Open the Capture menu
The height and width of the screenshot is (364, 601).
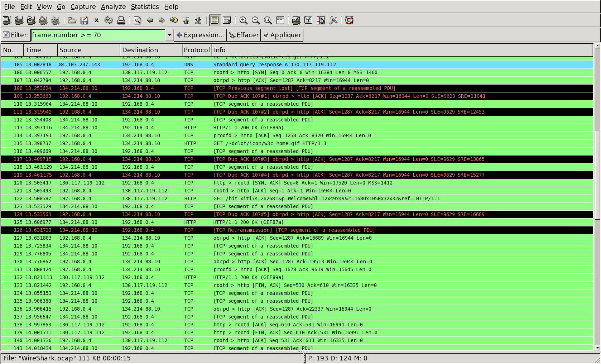pos(83,7)
